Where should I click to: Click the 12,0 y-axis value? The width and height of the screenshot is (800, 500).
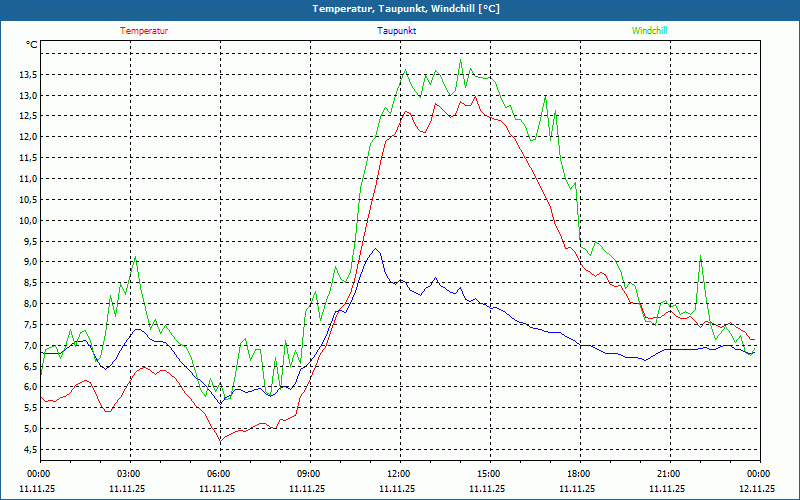28,137
